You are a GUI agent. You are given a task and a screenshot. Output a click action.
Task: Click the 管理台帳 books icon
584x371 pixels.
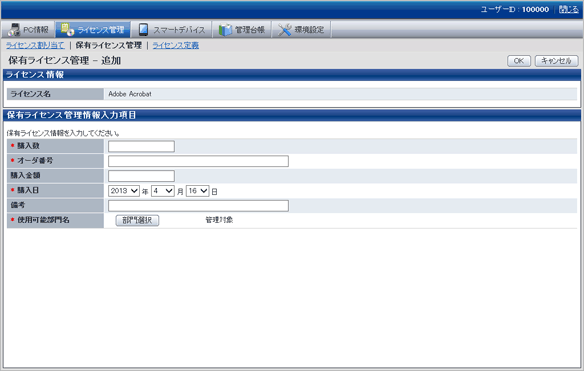(x=225, y=30)
